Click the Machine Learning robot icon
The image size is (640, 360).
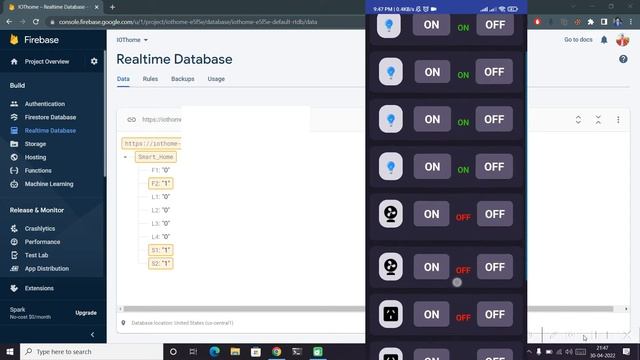14,184
